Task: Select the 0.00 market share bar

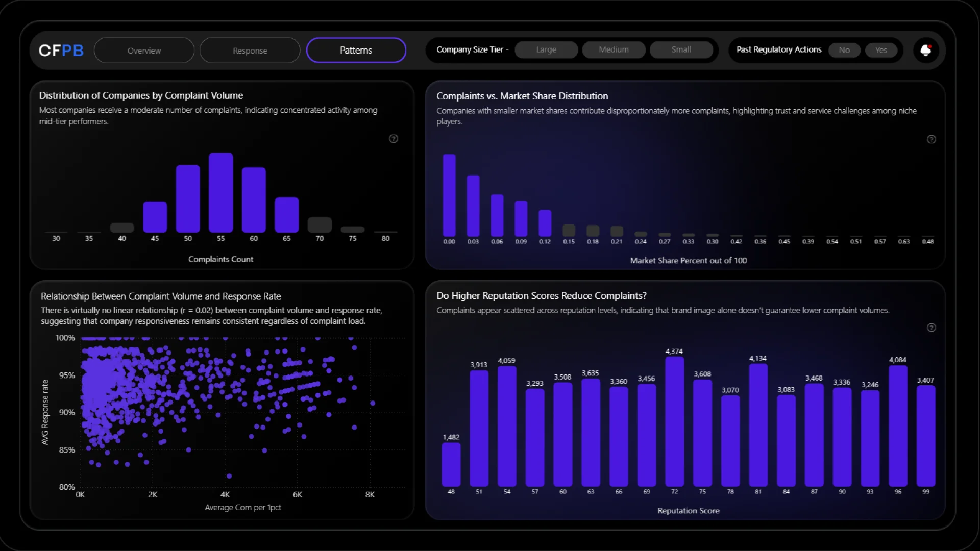Action: (x=449, y=195)
